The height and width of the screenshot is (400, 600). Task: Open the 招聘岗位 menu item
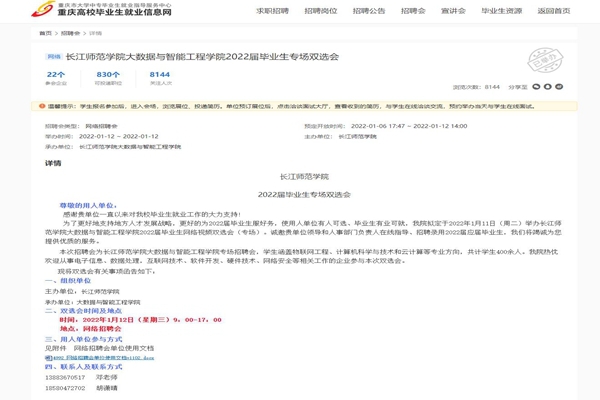click(321, 11)
